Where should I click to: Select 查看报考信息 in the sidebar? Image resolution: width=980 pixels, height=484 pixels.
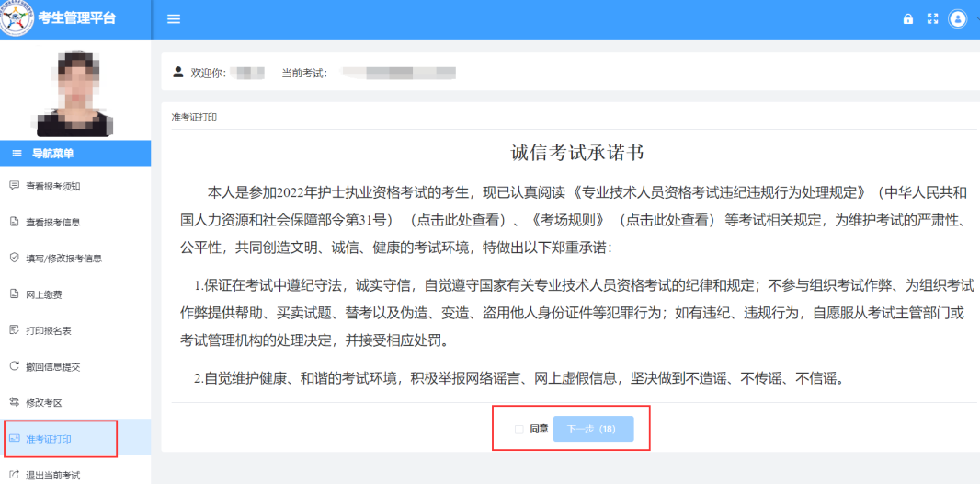coord(52,222)
